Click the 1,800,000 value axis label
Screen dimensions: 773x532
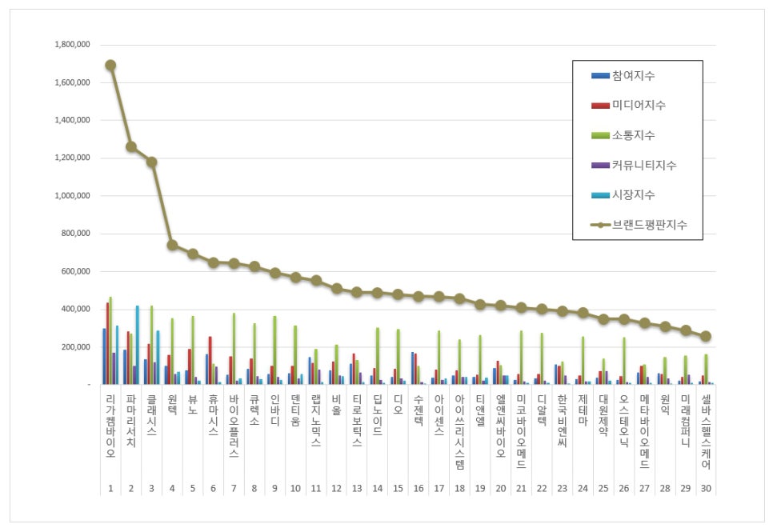point(70,45)
